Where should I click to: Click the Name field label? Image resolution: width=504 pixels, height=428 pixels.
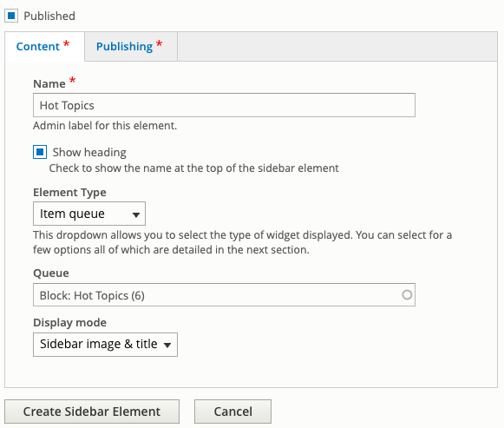click(x=49, y=83)
